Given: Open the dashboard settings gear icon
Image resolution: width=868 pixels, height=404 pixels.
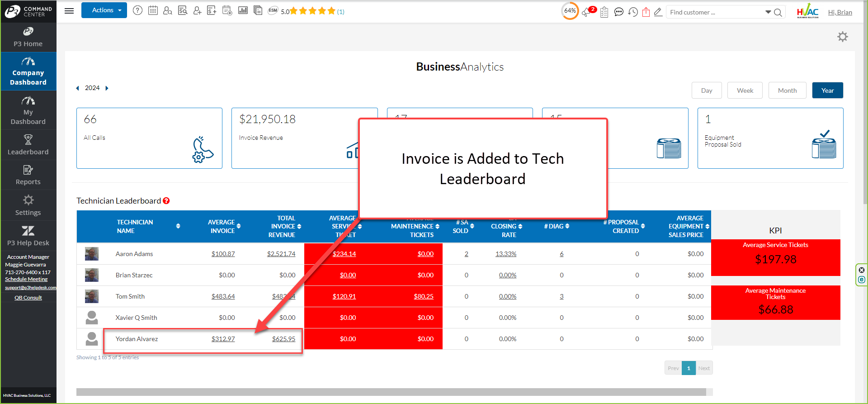Looking at the screenshot, I should pos(843,37).
